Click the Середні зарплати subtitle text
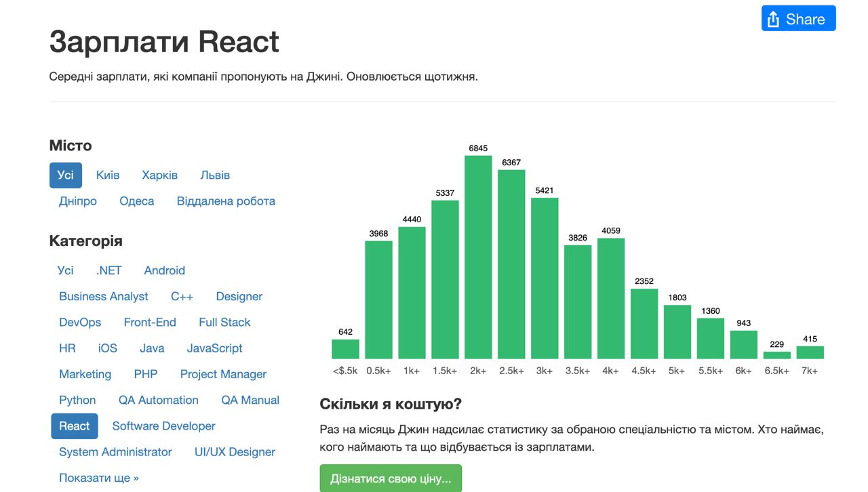Viewport: 868px width, 492px height. (x=264, y=77)
